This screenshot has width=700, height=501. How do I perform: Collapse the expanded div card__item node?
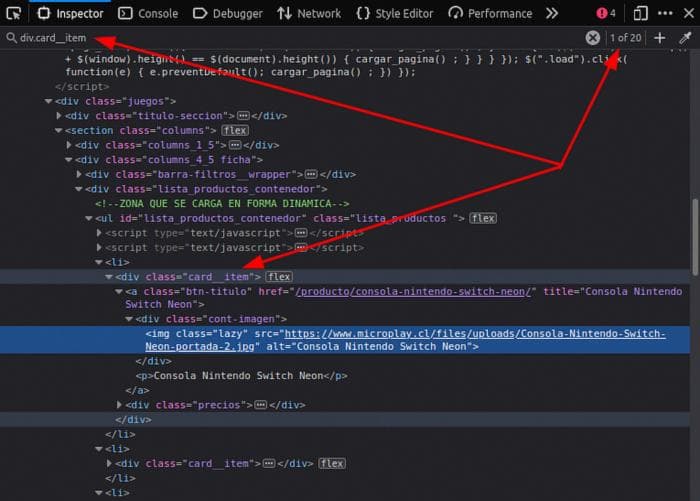point(108,277)
